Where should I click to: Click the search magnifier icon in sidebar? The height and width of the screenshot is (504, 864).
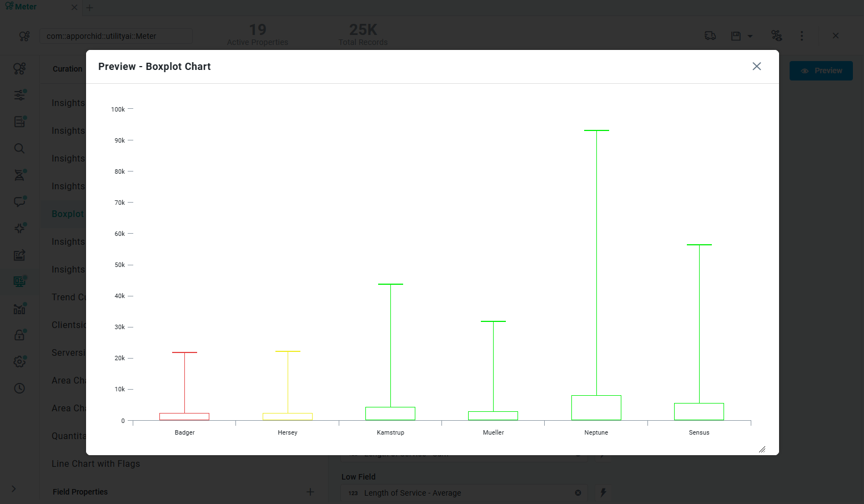(19, 149)
